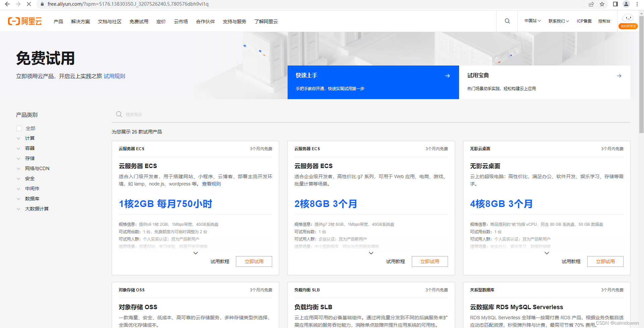The image size is (644, 328).
Task: Open the browser profile avatar
Action: 626,4
